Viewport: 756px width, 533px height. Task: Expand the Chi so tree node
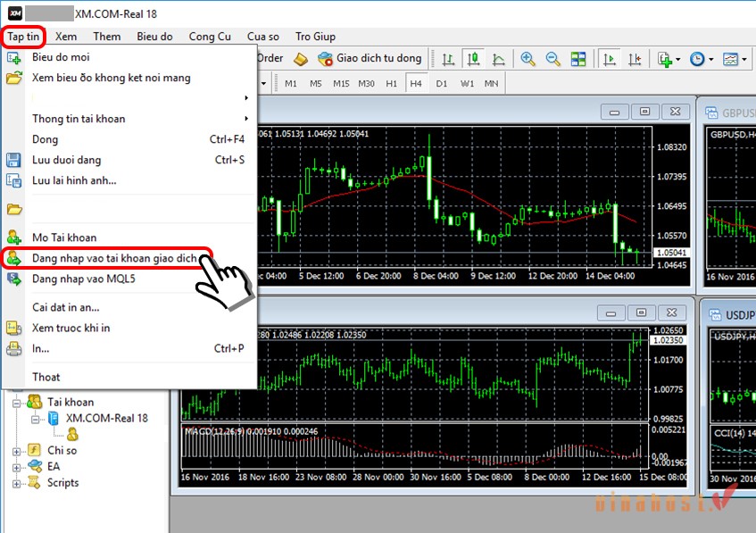point(16,450)
